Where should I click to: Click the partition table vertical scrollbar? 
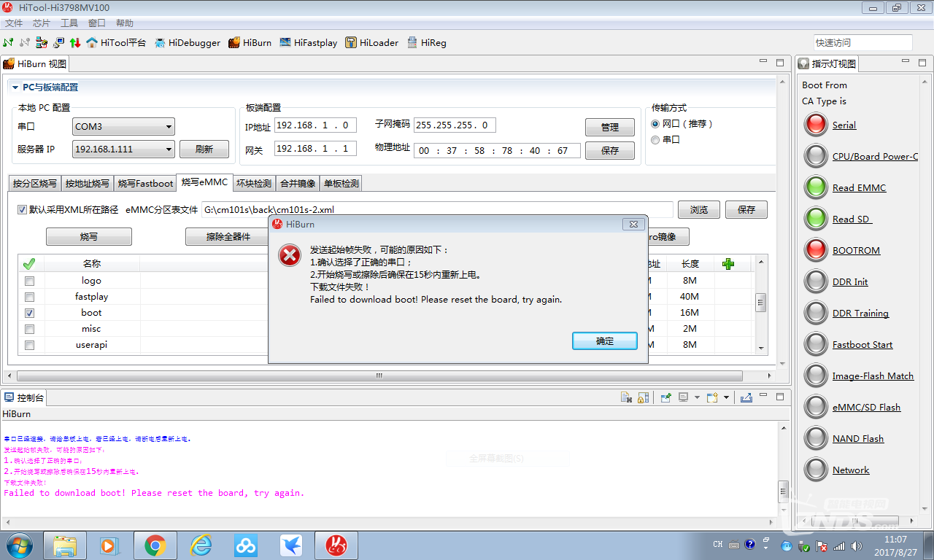coord(761,303)
